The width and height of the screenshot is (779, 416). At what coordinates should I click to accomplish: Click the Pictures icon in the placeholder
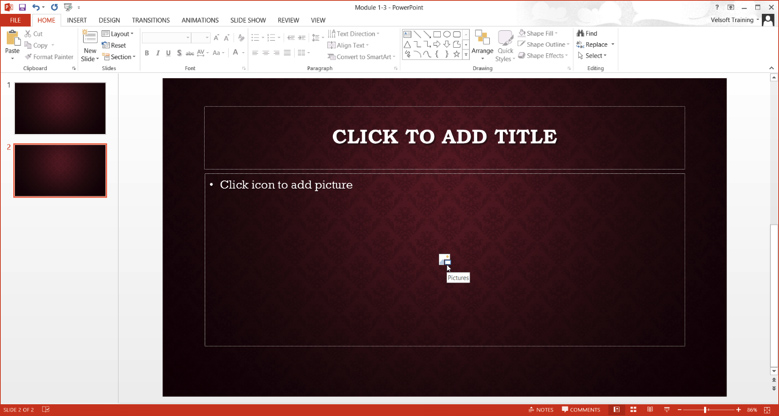pyautogui.click(x=445, y=260)
